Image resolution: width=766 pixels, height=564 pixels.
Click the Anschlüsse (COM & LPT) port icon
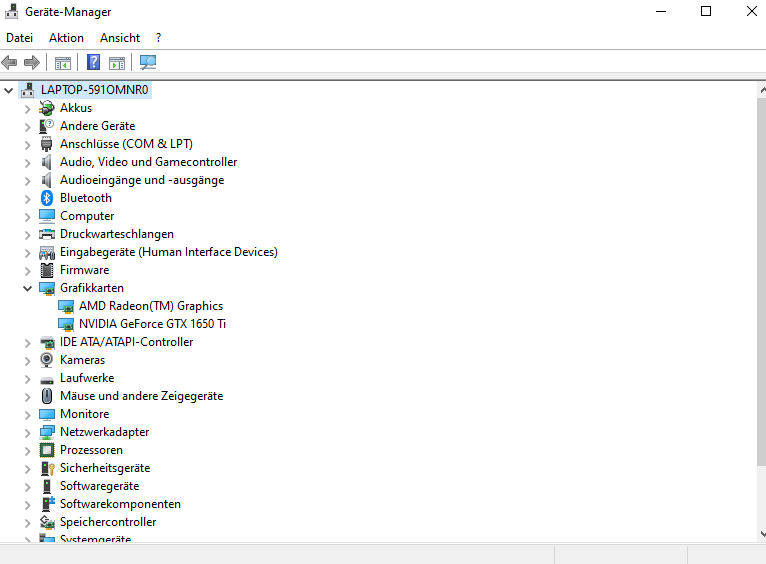pyautogui.click(x=46, y=144)
